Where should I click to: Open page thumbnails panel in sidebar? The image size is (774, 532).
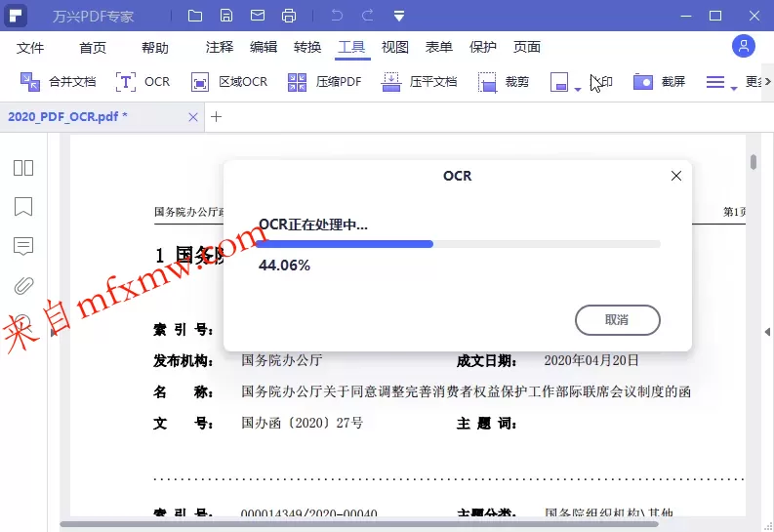[23, 168]
